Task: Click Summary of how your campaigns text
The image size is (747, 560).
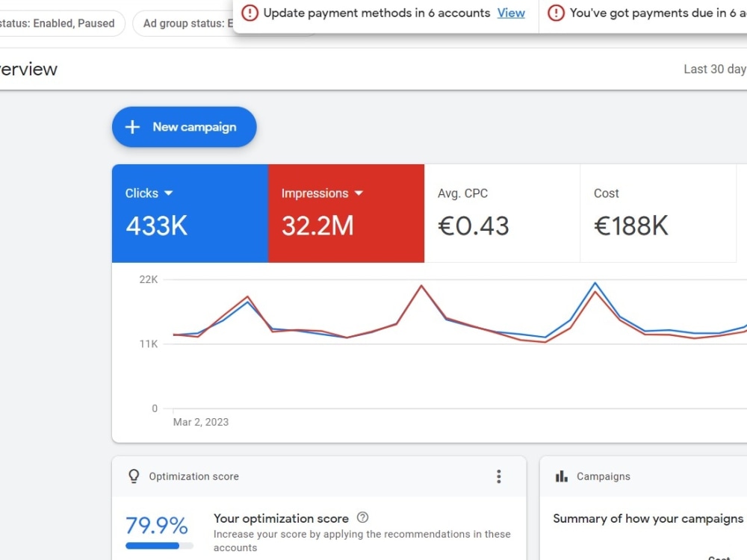Action: point(649,519)
